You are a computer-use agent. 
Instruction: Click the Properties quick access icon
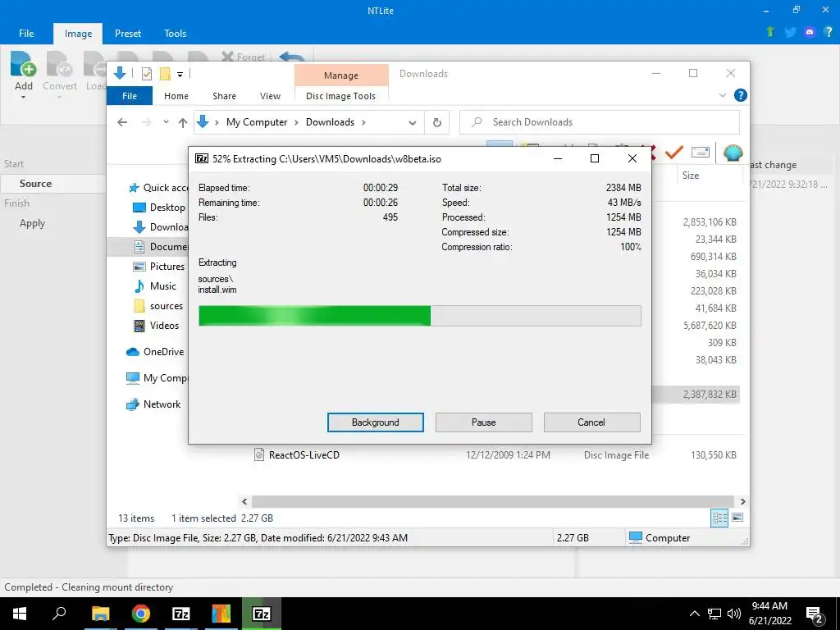(146, 73)
